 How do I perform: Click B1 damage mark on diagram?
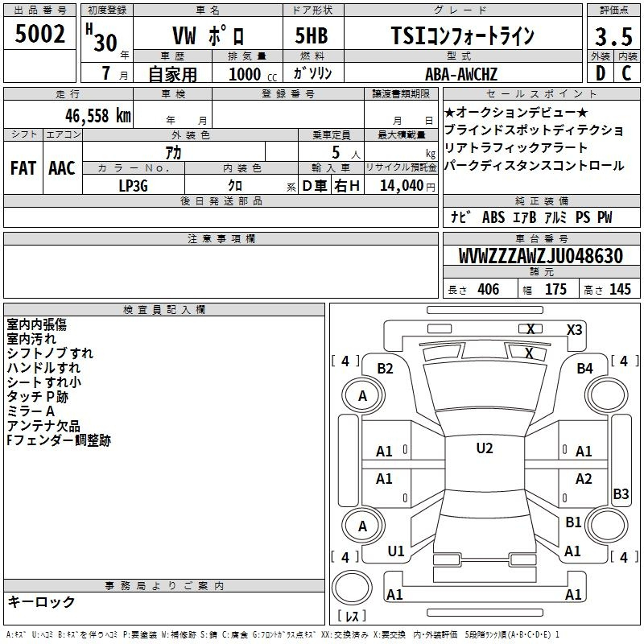pos(573,522)
